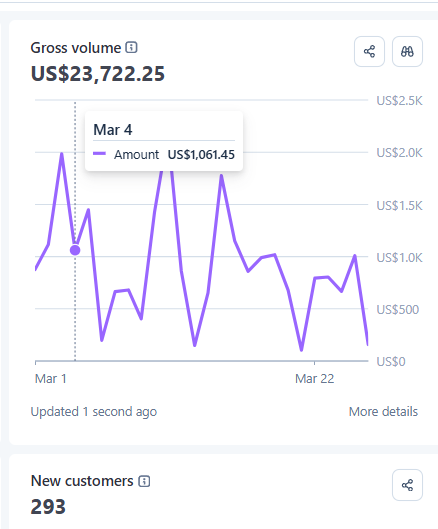
Task: Click the US$1.5K axis label
Action: coord(399,205)
